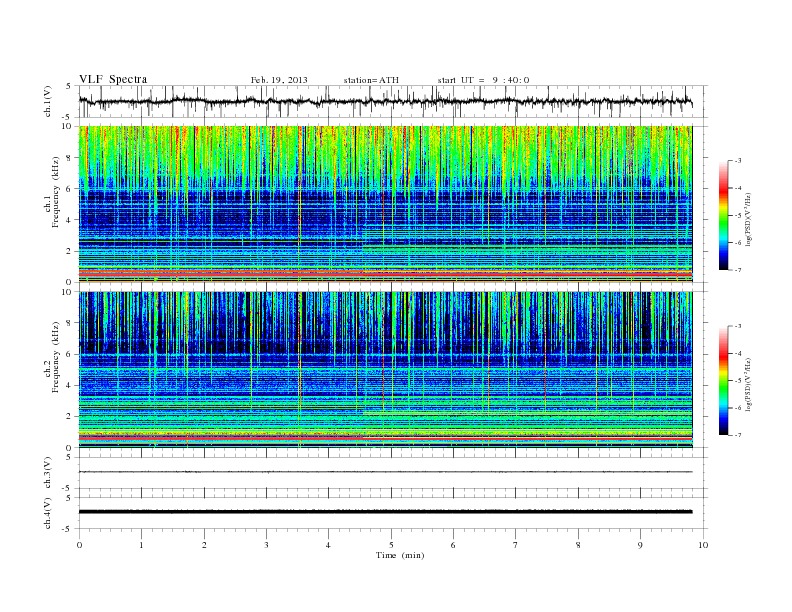This screenshot has height=612, width=792.
Task: Click the time axis tick label '0'
Action: [79, 545]
